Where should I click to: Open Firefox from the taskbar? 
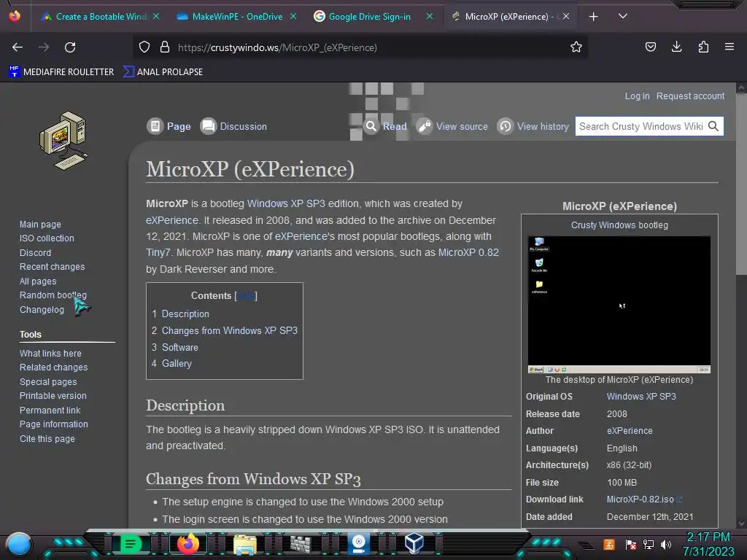(x=187, y=543)
